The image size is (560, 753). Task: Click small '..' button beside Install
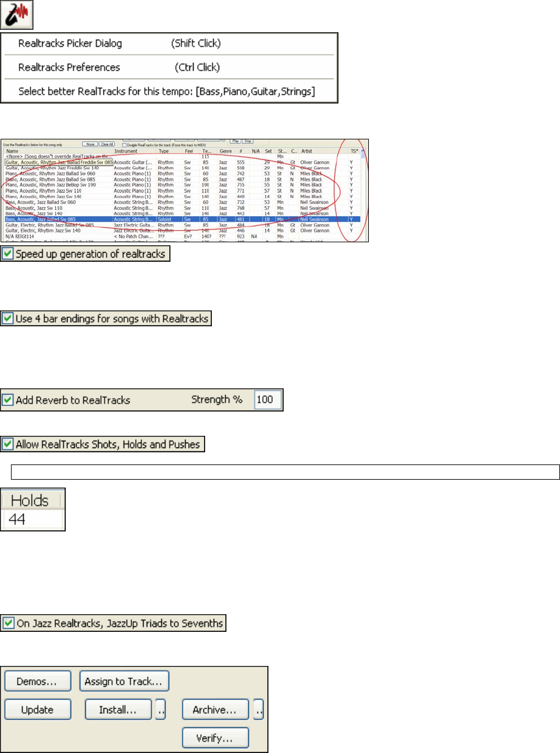pos(161,710)
